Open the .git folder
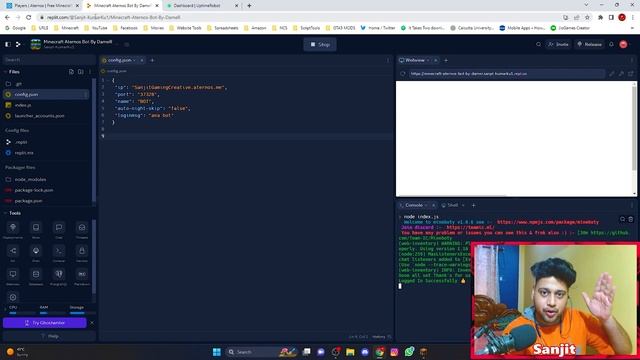Image resolution: width=640 pixels, height=360 pixels. (46, 84)
